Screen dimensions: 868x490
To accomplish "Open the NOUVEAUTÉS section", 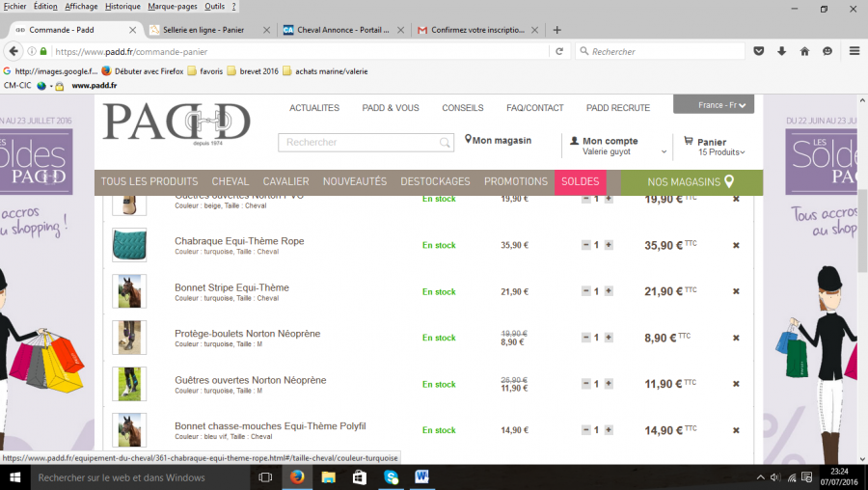I will (x=355, y=181).
